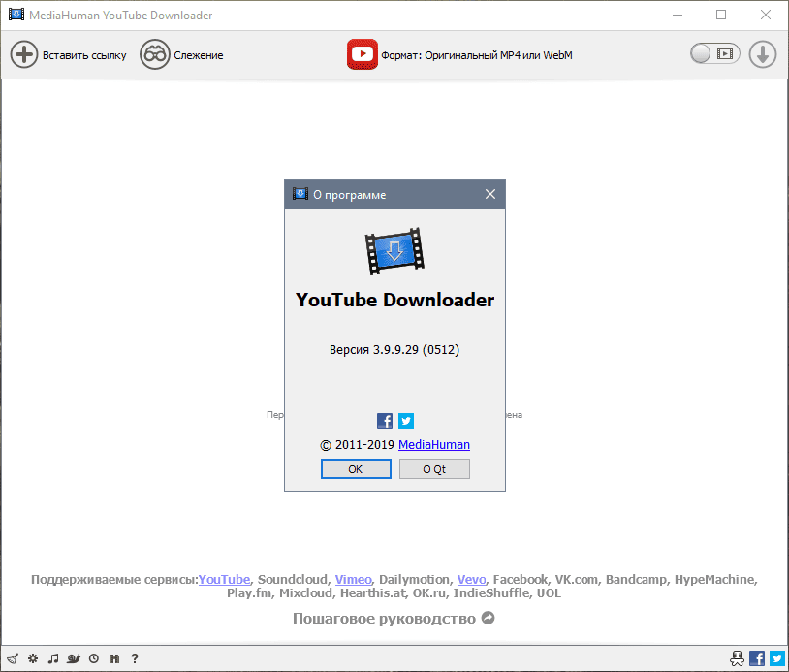Open settings via the gear icon
The image size is (789, 672).
coord(33,658)
